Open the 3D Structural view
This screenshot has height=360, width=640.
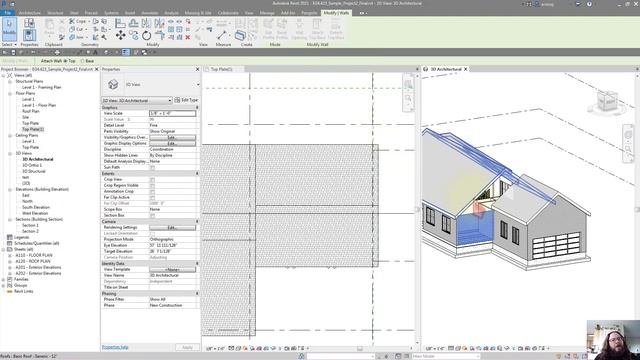(x=33, y=171)
